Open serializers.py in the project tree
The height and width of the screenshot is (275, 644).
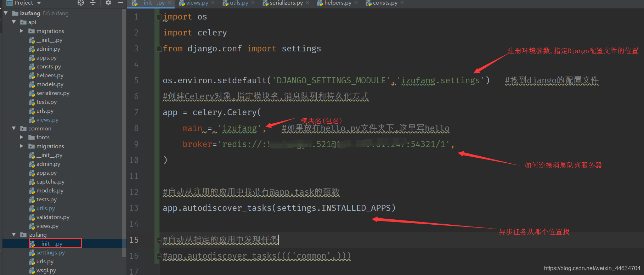click(x=53, y=93)
